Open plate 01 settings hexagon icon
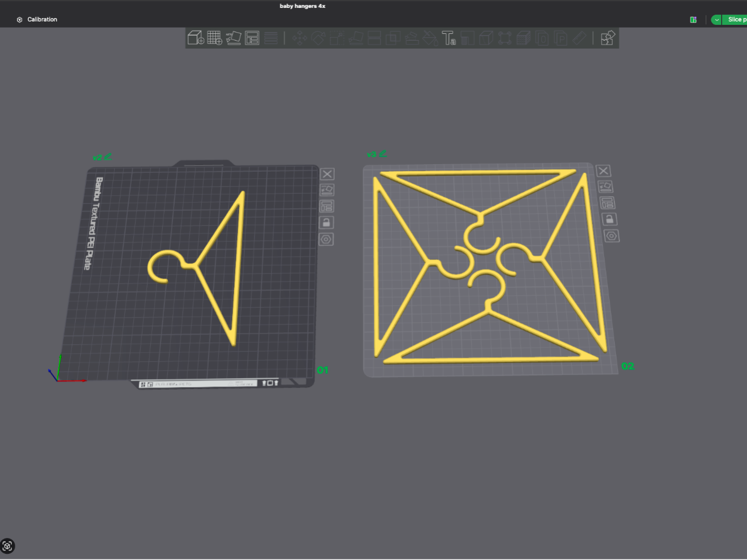The image size is (747, 560). [x=326, y=240]
